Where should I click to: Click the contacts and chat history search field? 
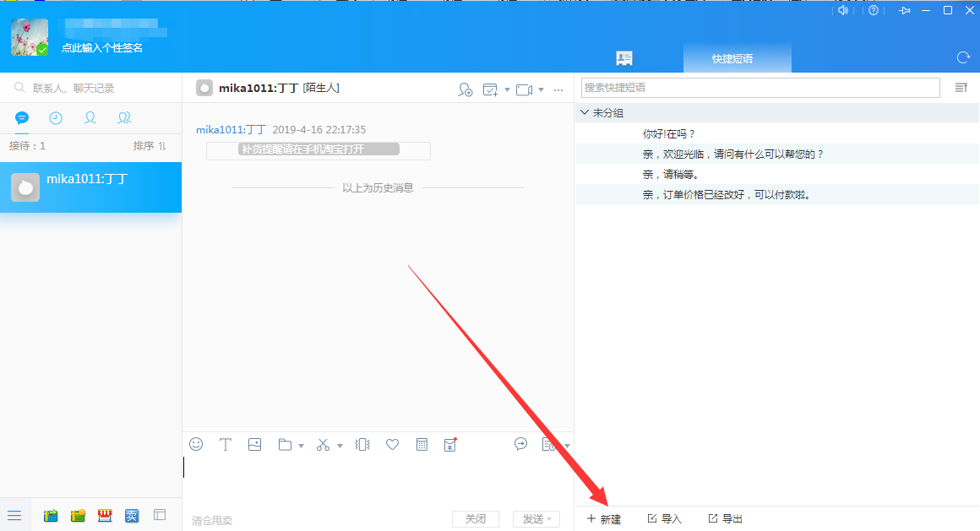[x=90, y=88]
